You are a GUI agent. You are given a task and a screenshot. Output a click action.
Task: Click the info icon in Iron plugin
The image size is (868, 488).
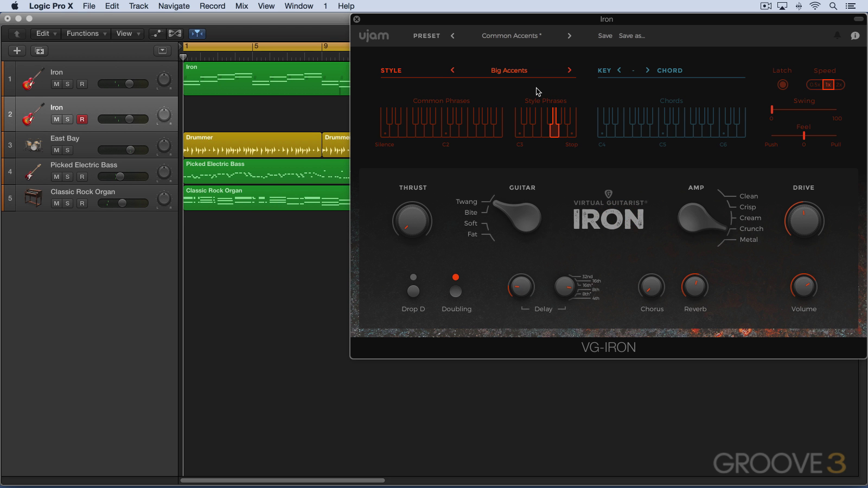855,36
